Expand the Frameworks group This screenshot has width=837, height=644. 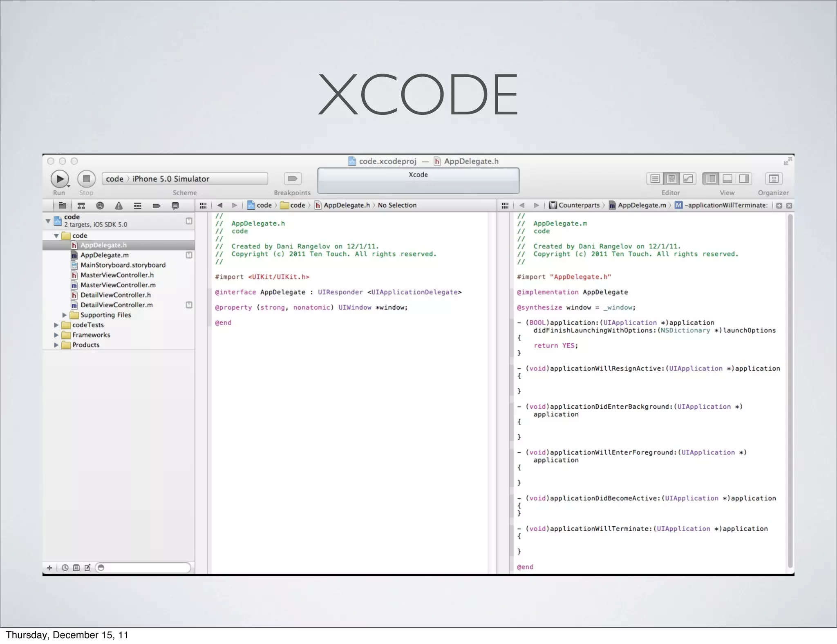click(56, 335)
